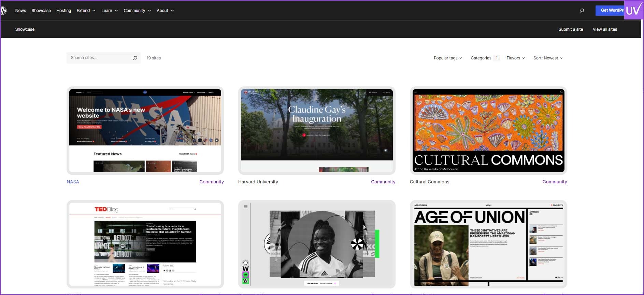The width and height of the screenshot is (644, 295).
Task: Open the Flavors filter dropdown
Action: [515, 58]
